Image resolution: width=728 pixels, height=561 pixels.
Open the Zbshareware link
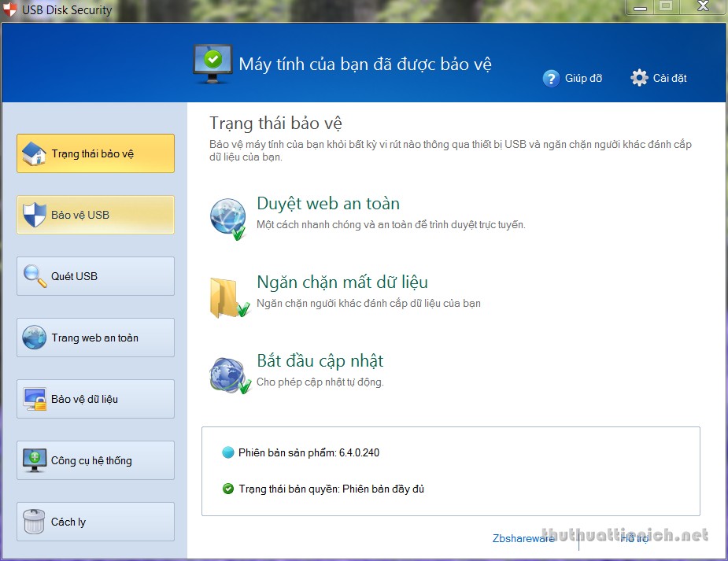point(523,539)
